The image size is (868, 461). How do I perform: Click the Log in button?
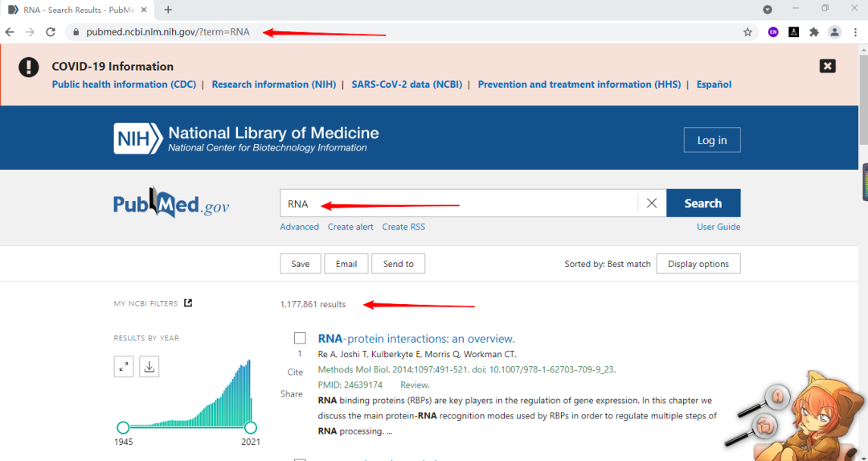pyautogui.click(x=712, y=140)
